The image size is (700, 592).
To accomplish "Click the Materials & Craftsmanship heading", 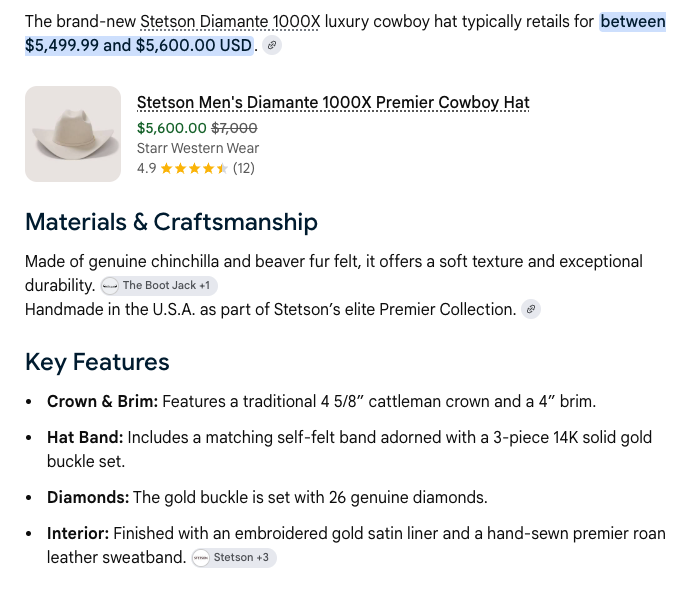I will [x=171, y=222].
